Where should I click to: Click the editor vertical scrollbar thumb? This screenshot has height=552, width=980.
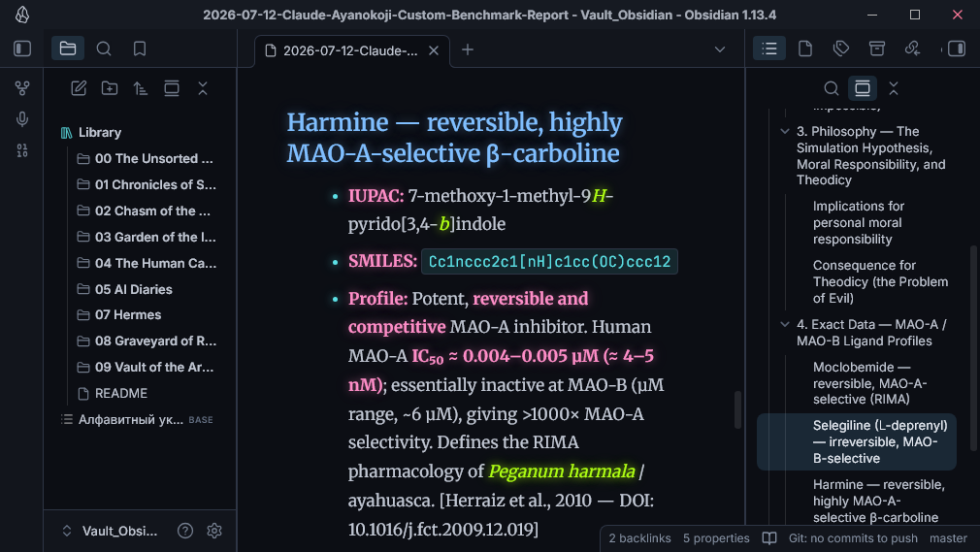737,409
